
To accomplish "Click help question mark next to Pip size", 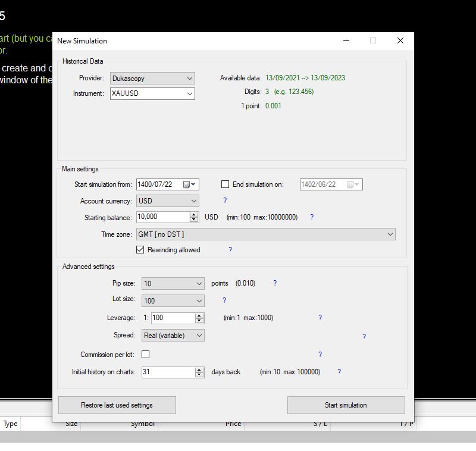I will pos(275,283).
